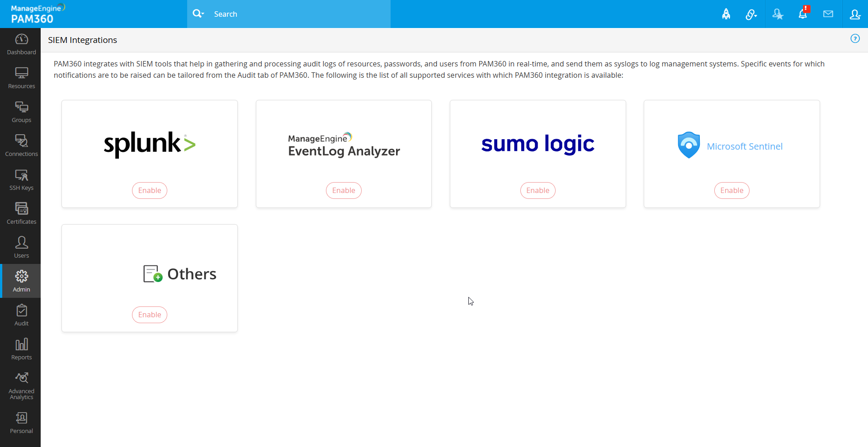Open the link dropdown icon in the header
The width and height of the screenshot is (868, 447).
(751, 14)
